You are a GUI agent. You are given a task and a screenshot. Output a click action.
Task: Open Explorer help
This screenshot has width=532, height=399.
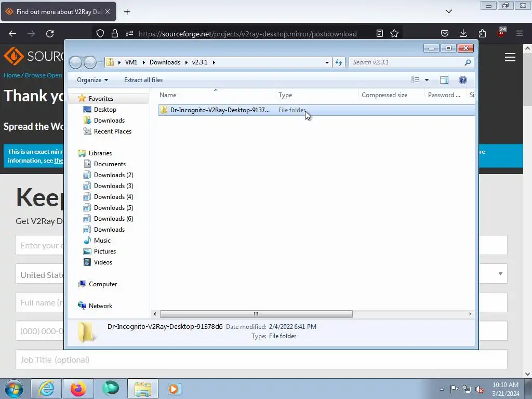463,80
